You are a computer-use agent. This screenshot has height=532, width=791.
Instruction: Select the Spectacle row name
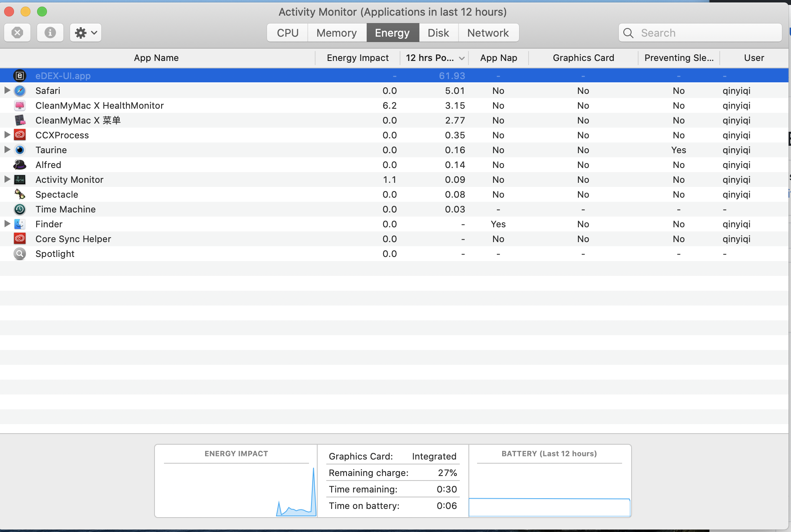57,194
